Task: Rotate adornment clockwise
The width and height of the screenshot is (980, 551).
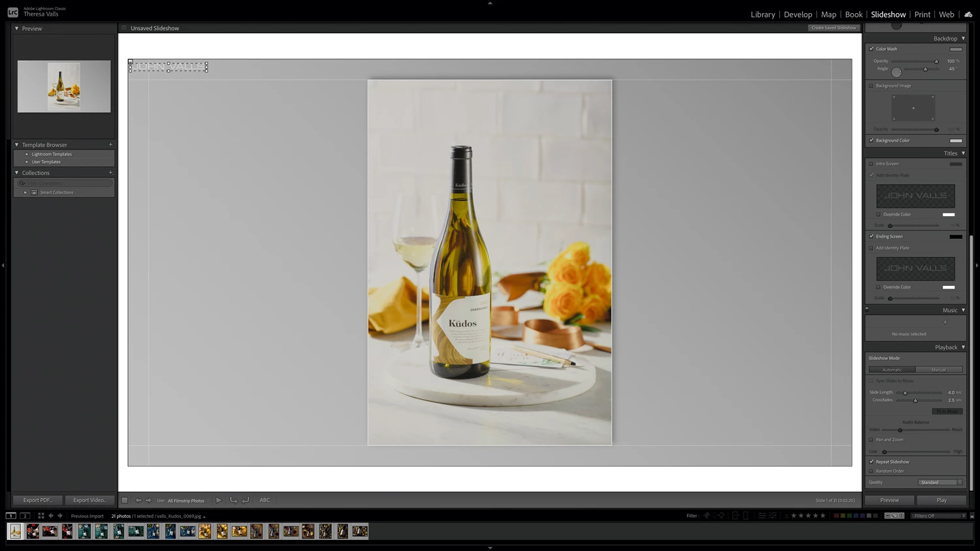Action: (x=246, y=500)
